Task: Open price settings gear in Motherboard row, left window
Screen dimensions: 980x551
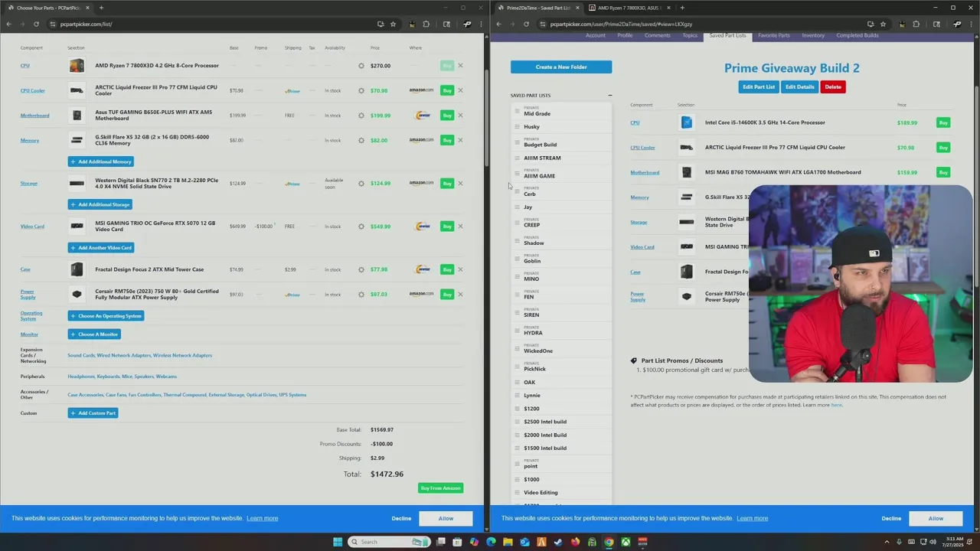Action: (x=361, y=116)
